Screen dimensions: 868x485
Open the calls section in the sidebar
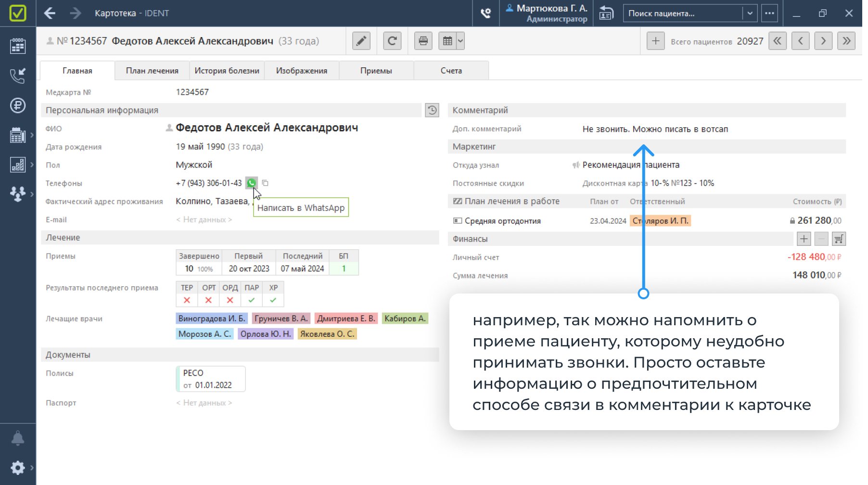point(18,76)
